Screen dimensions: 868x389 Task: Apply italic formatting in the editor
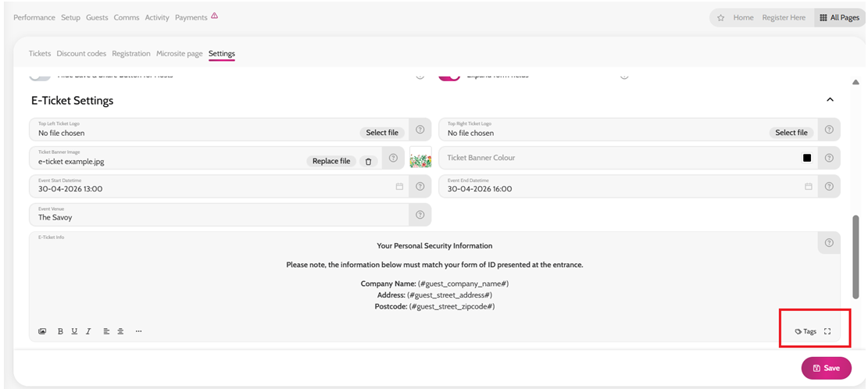coord(88,331)
